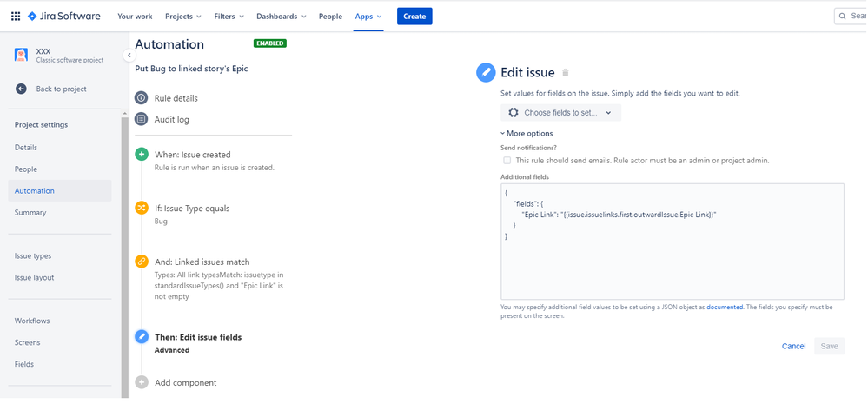The height and width of the screenshot is (404, 868).
Task: Click inside the Additional fields JSON editor
Action: point(673,242)
